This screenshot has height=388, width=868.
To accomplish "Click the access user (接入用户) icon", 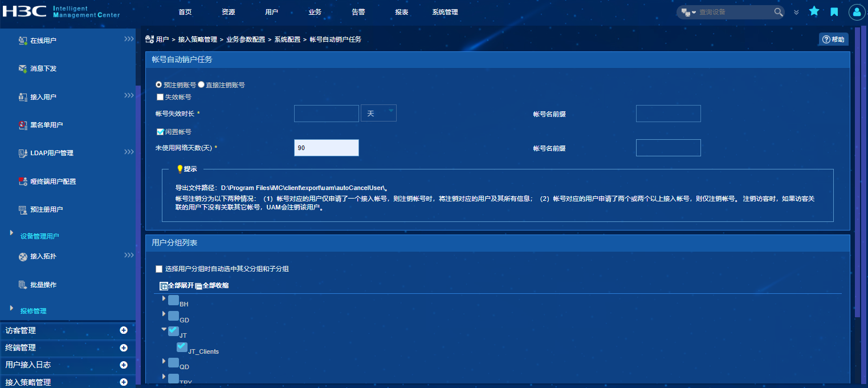I will coord(23,97).
